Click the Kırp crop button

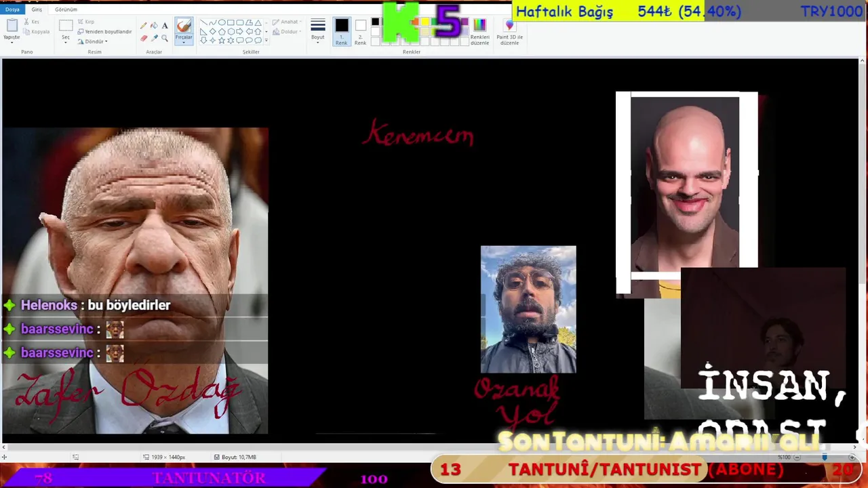coord(86,22)
